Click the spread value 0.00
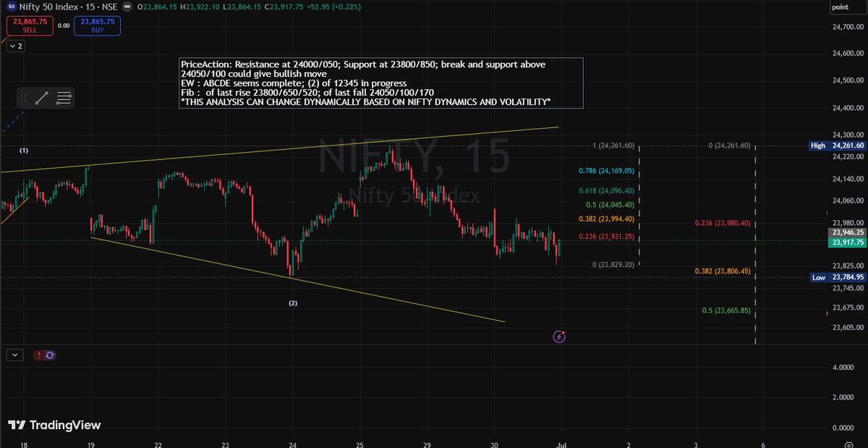Viewport: 868px width, 448px height. click(x=63, y=25)
